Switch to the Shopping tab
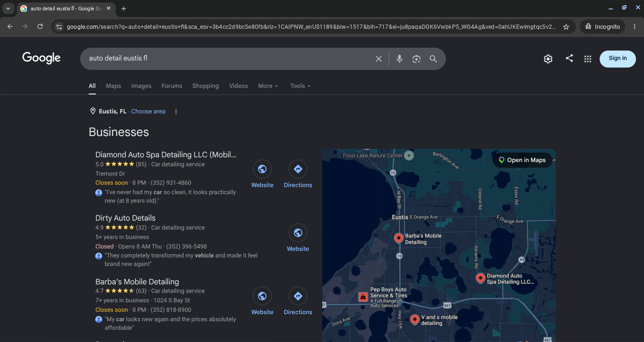The image size is (644, 342). [x=205, y=86]
